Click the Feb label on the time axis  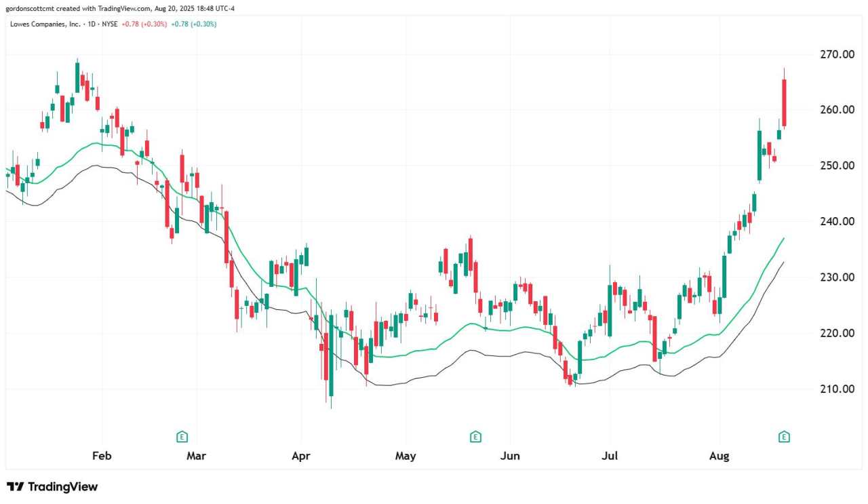point(102,456)
